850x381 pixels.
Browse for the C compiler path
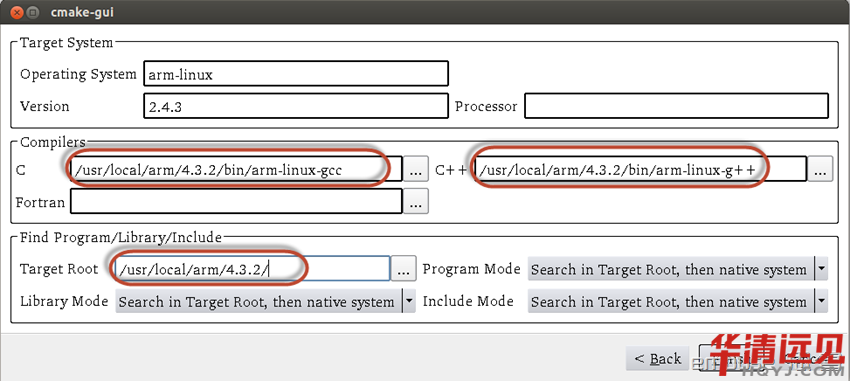[415, 171]
